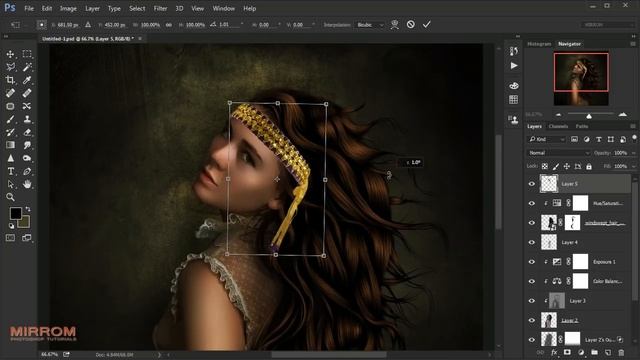Switch to the Histogram tab
The image size is (640, 360).
point(539,44)
